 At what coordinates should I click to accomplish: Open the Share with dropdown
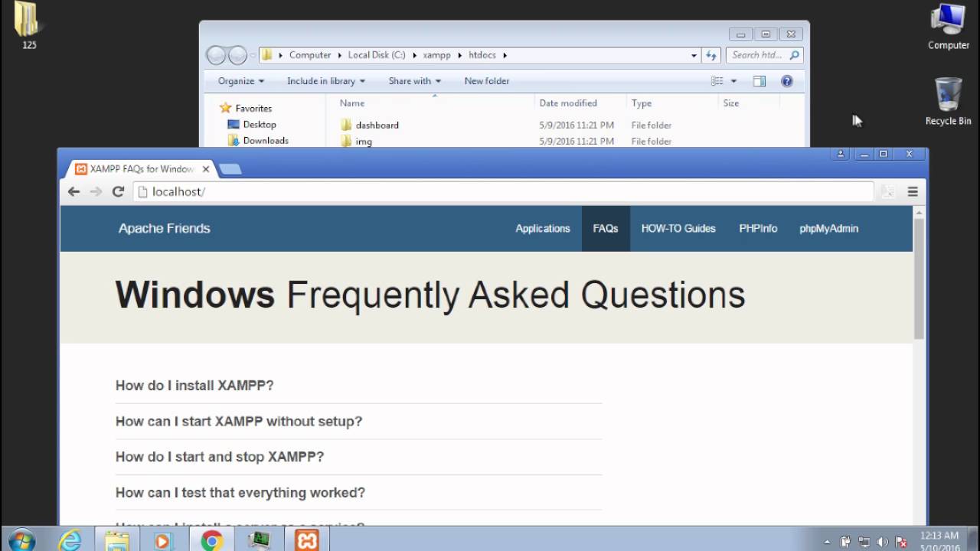click(414, 81)
